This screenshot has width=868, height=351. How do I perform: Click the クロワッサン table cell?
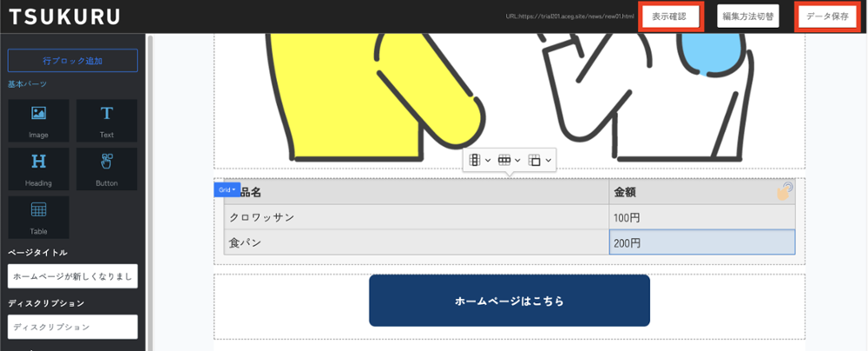tap(417, 217)
